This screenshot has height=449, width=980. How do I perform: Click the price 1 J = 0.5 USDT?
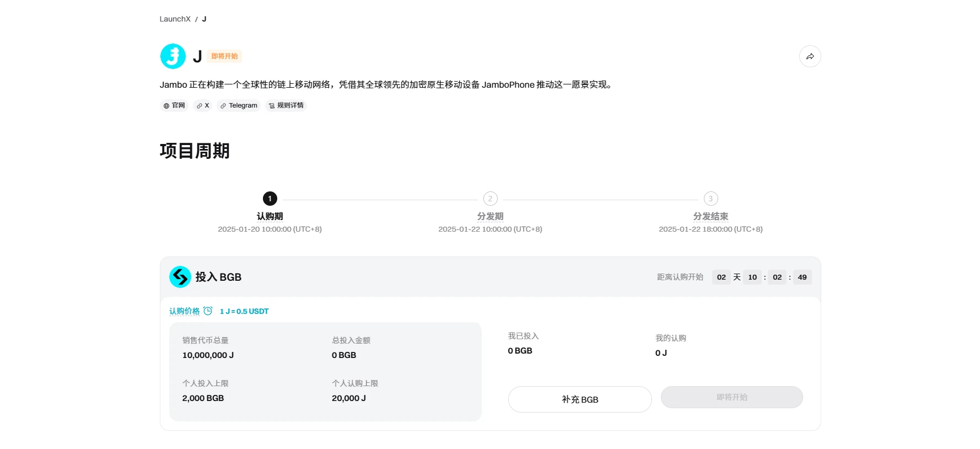[244, 311]
